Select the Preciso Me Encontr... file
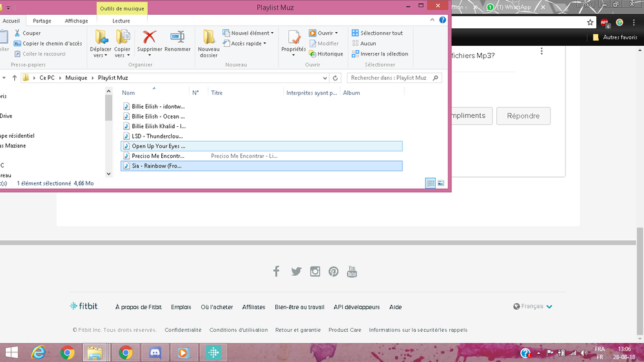Image resolution: width=644 pixels, height=362 pixels. coord(262,156)
